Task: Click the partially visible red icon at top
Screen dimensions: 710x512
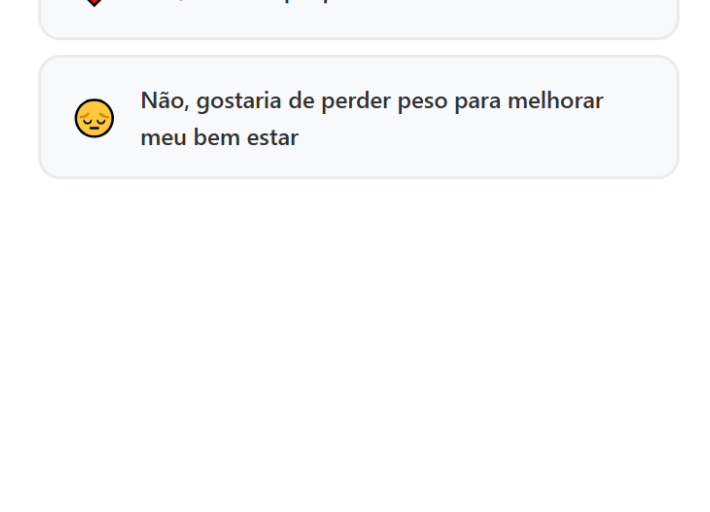Action: [x=93, y=3]
